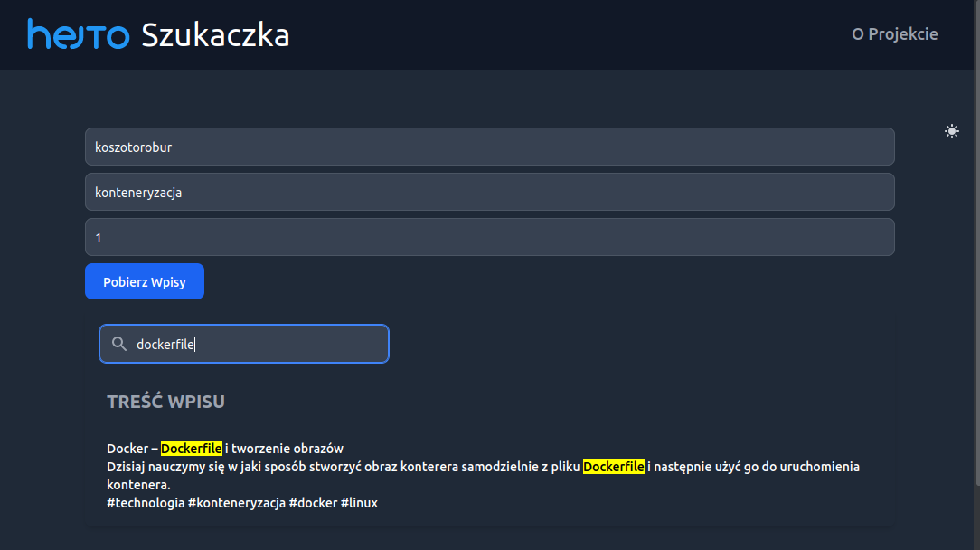Click the #linux hashtag

[x=359, y=503]
